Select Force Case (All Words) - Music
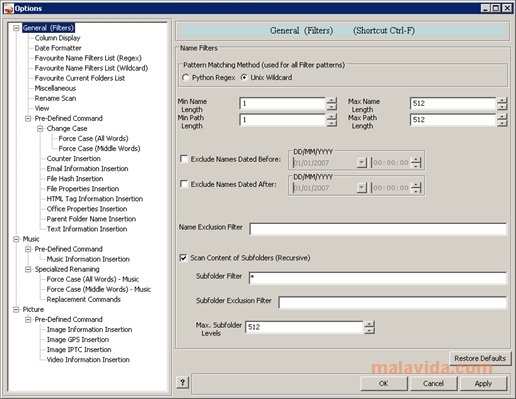The height and width of the screenshot is (399, 516). pos(93,279)
